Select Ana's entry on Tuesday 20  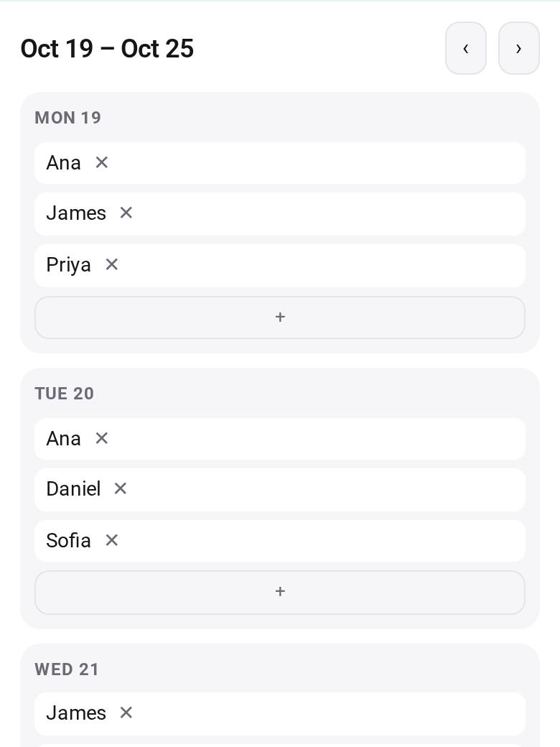pyautogui.click(x=280, y=439)
